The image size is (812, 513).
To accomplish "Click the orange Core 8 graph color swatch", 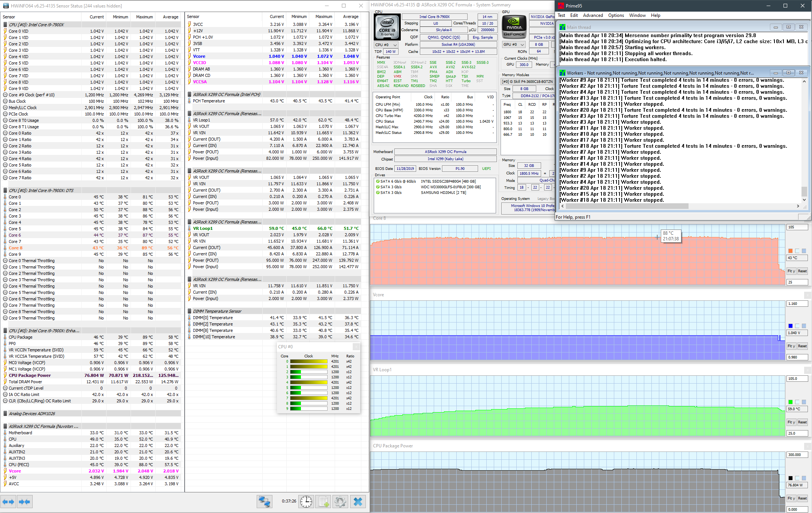I will 790,251.
